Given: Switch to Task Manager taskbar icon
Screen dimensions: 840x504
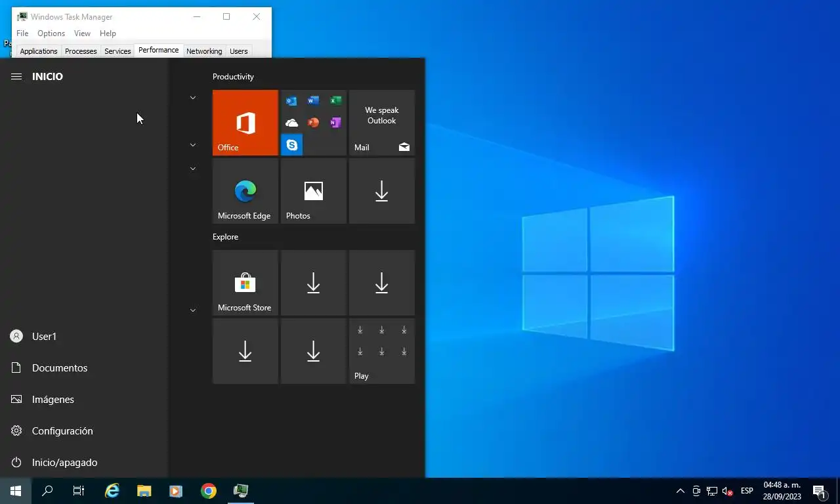Looking at the screenshot, I should pyautogui.click(x=241, y=491).
